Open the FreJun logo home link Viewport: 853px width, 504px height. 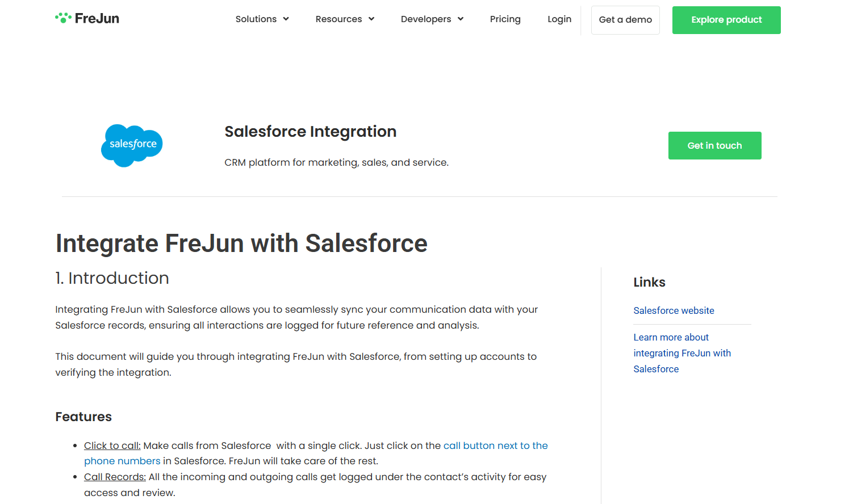click(87, 18)
